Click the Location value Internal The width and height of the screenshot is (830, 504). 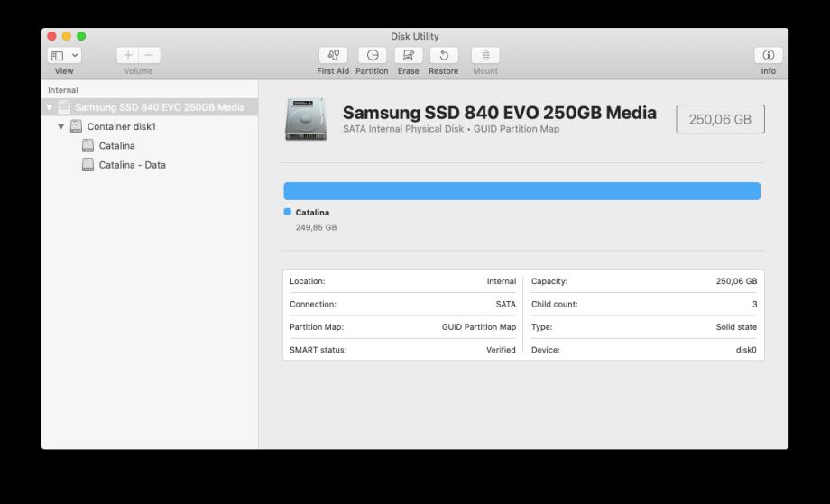pos(502,281)
